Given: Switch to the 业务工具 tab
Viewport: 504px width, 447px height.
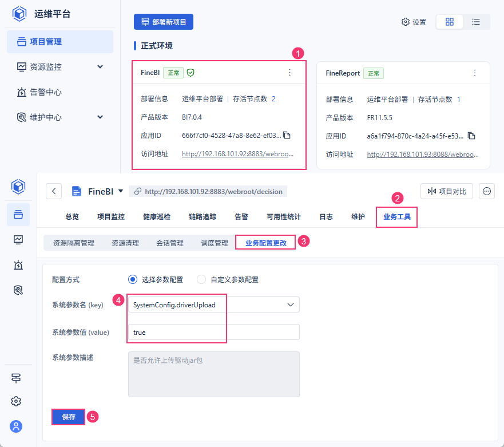Looking at the screenshot, I should (x=396, y=217).
